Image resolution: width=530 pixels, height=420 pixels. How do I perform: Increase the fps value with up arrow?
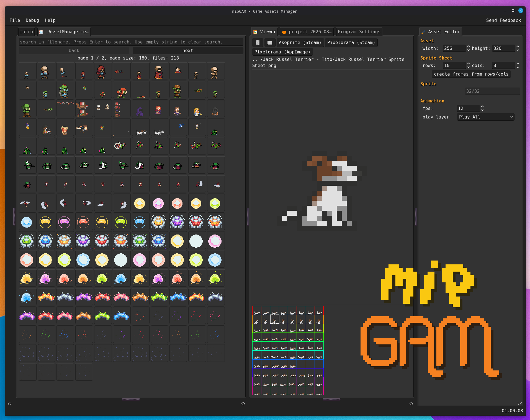coord(482,107)
